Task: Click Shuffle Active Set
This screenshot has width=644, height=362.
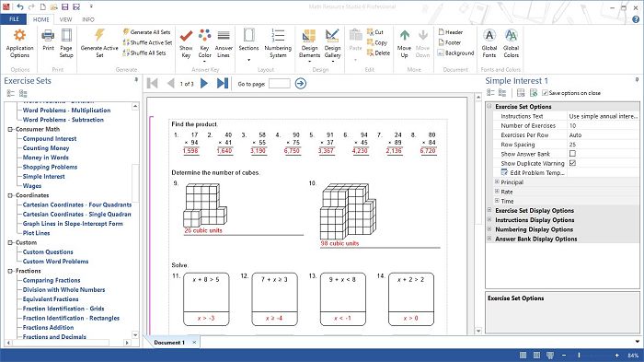Action: (x=147, y=42)
